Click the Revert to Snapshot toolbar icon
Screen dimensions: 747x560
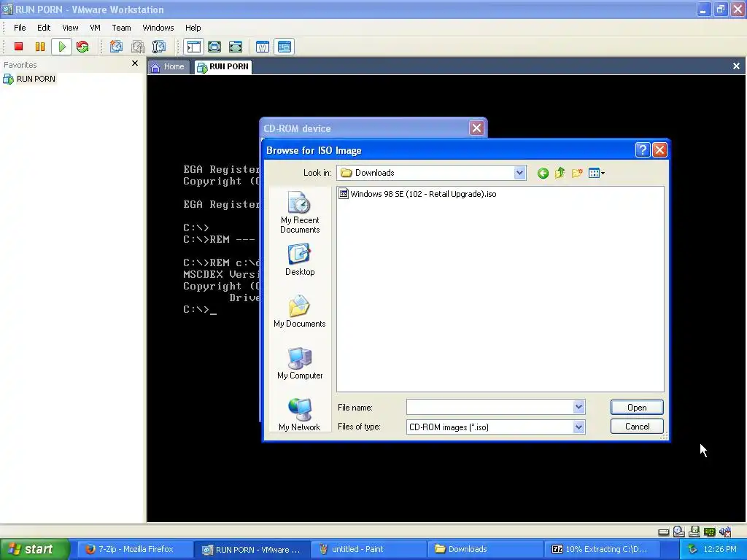138,46
